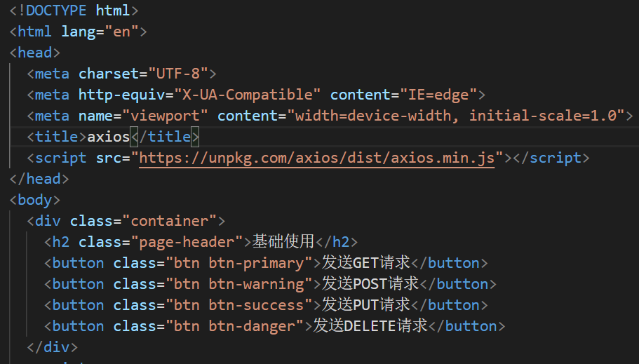The width and height of the screenshot is (639, 364).
Task: Click the "container" class value on the div
Action: coord(169,221)
